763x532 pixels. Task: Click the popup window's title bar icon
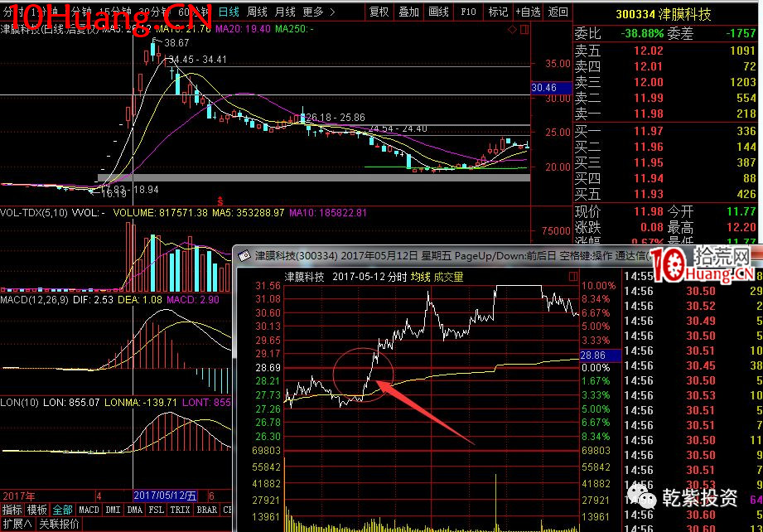(244, 255)
